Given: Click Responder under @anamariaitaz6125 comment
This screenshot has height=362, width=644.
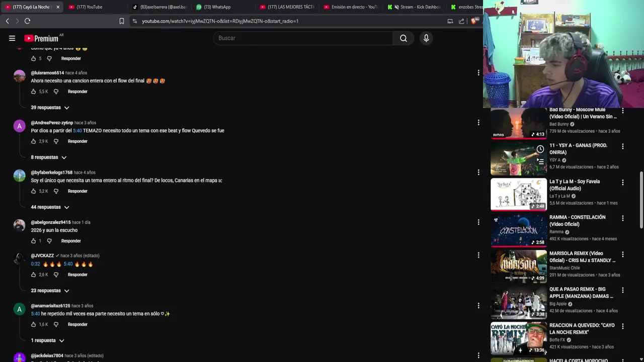Looking at the screenshot, I should (x=77, y=324).
